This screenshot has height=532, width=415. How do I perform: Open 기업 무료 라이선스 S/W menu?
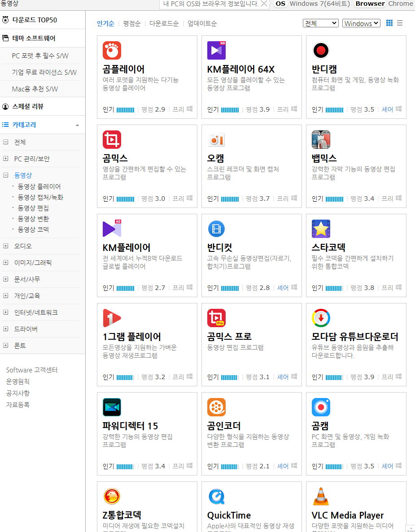(x=44, y=72)
